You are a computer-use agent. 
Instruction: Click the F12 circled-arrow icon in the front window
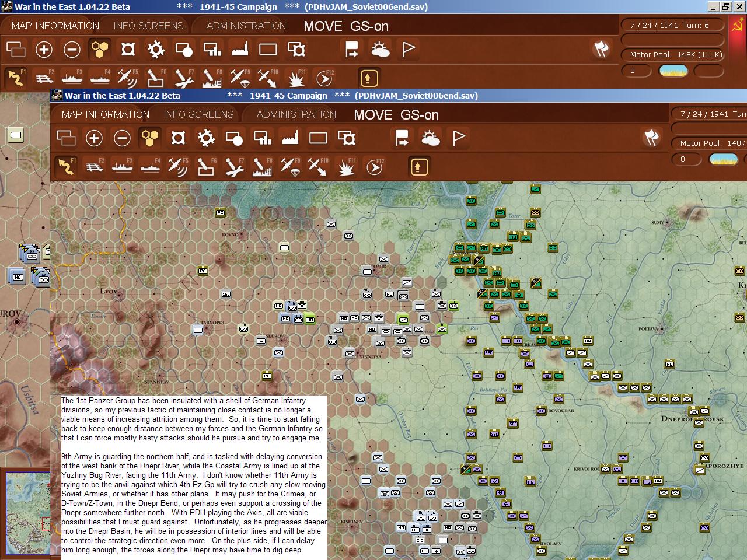point(375,166)
